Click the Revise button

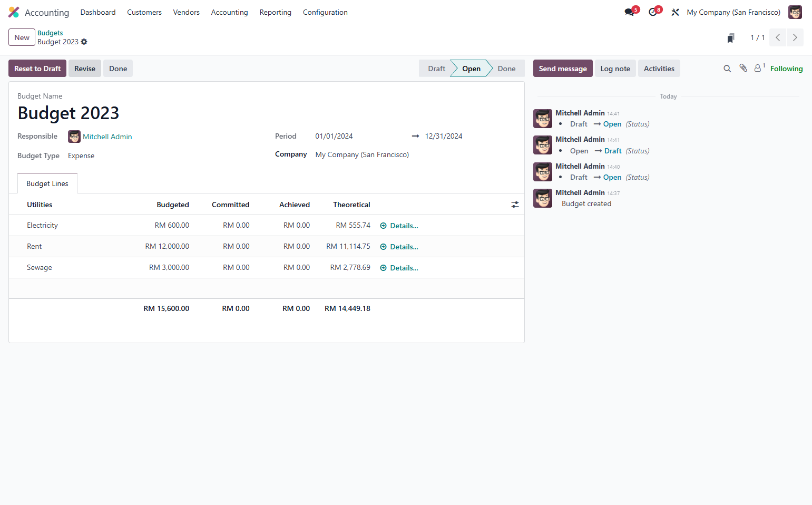coord(85,69)
